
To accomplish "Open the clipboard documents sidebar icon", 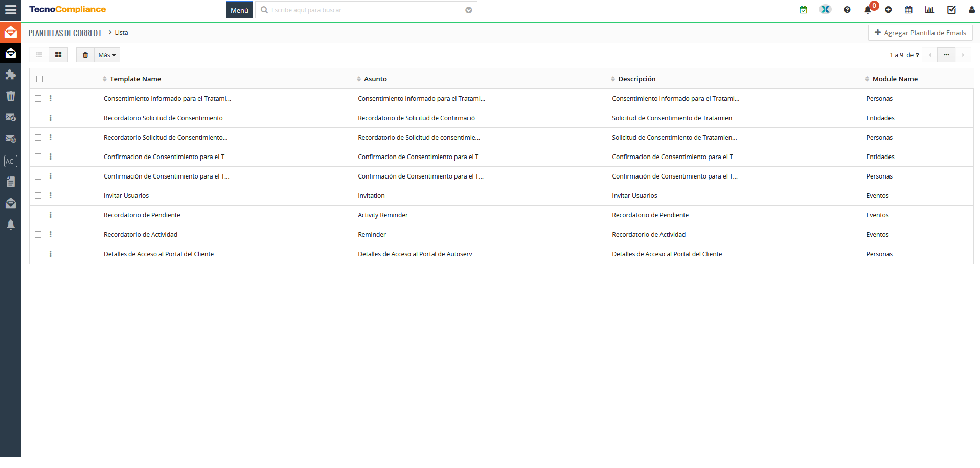I will 11,182.
